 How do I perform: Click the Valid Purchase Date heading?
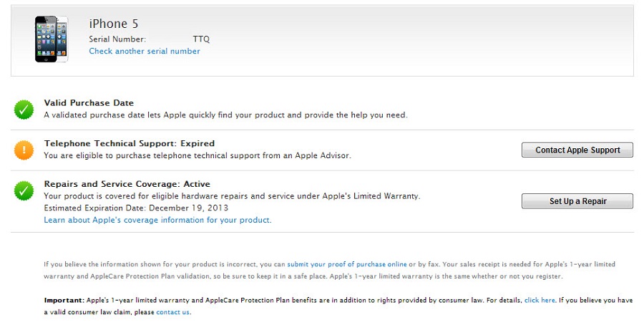tap(89, 103)
